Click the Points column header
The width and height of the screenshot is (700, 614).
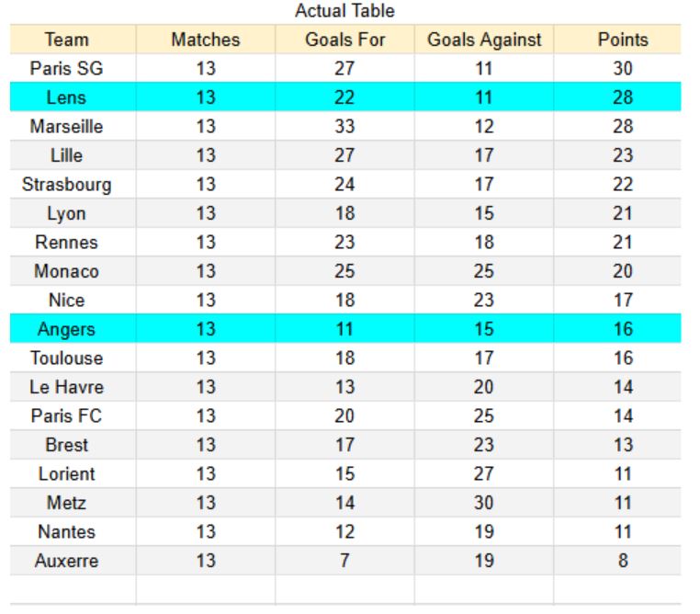coord(622,40)
